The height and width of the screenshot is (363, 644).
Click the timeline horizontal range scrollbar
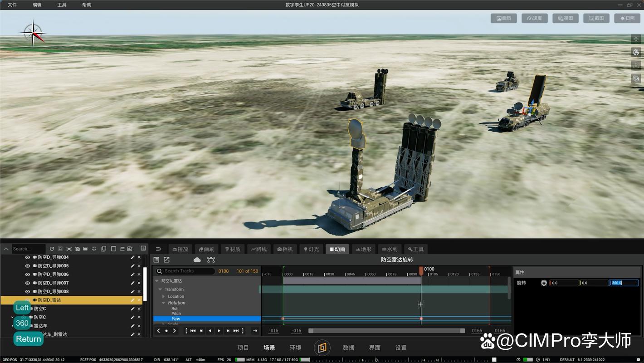coord(386,331)
